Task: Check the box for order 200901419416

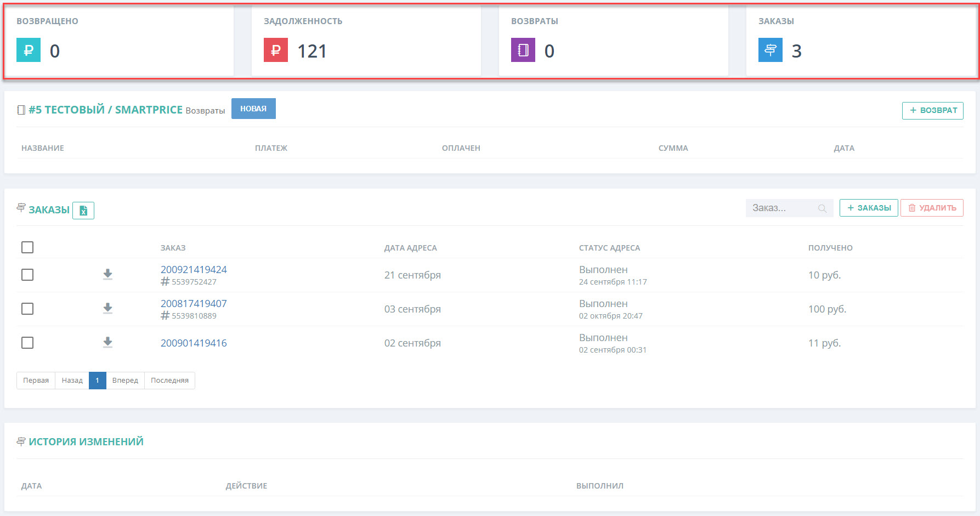Action: point(27,343)
